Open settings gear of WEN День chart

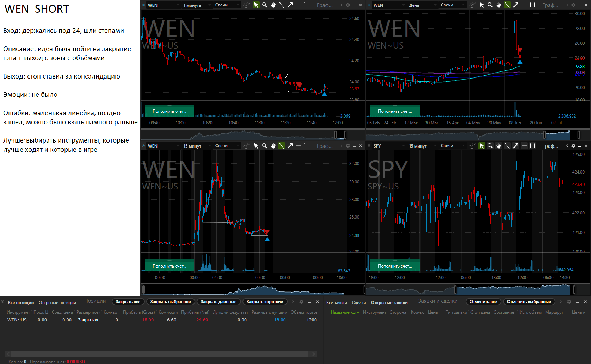pos(573,5)
